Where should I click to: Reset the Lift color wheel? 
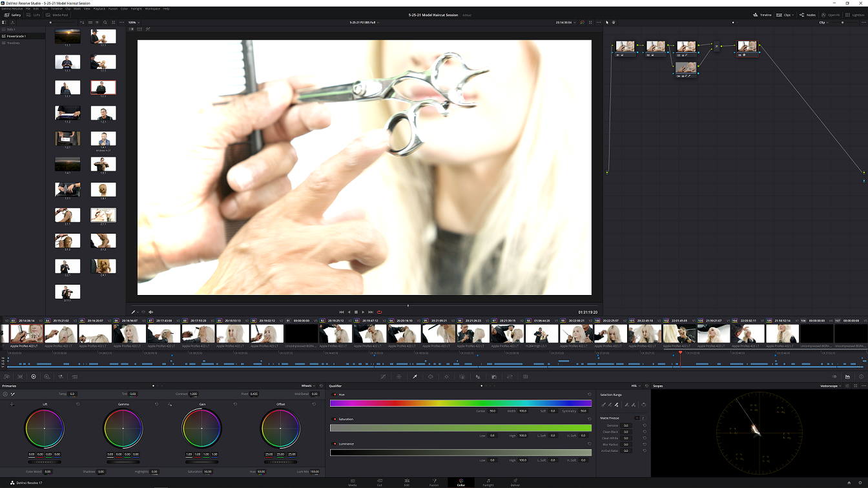(77, 404)
